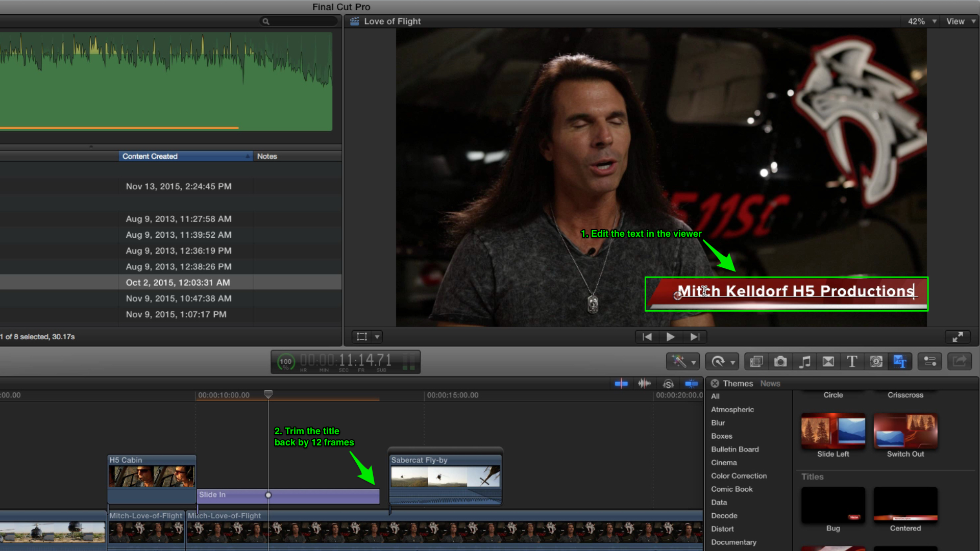Screen dimensions: 980x551
Task: Select the Data theme category
Action: click(x=719, y=503)
